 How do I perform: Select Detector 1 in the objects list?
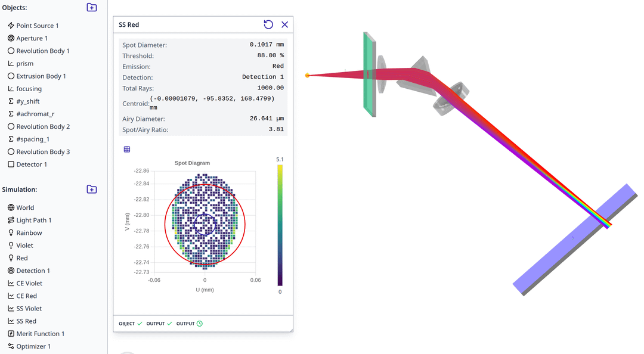31,164
